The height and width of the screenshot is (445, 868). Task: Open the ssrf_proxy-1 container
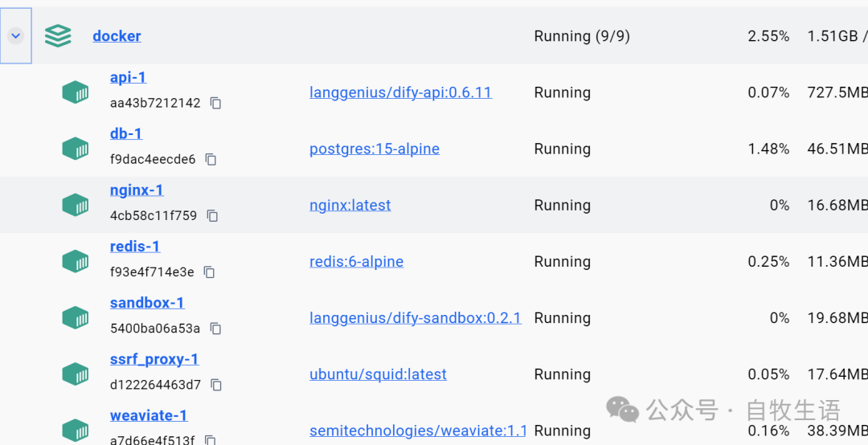click(x=154, y=360)
